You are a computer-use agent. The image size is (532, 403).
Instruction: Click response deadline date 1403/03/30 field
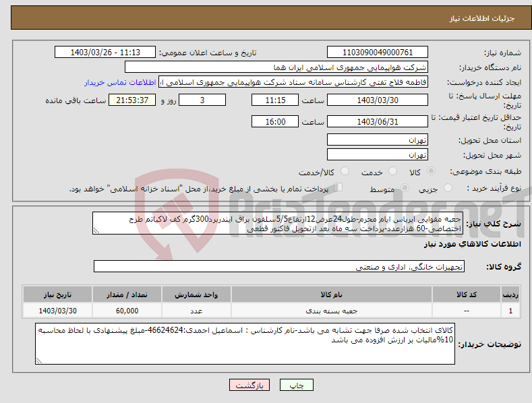(378, 100)
